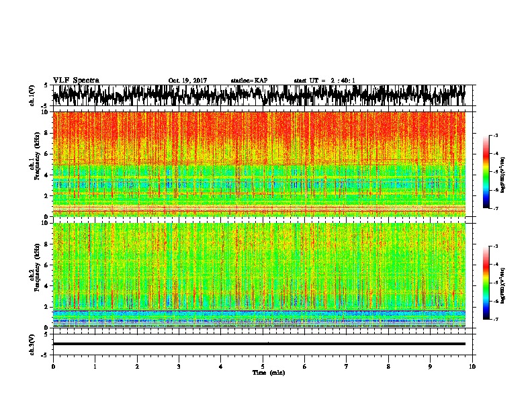Select the "start UT = 2 : 40: 1" text

click(324, 81)
